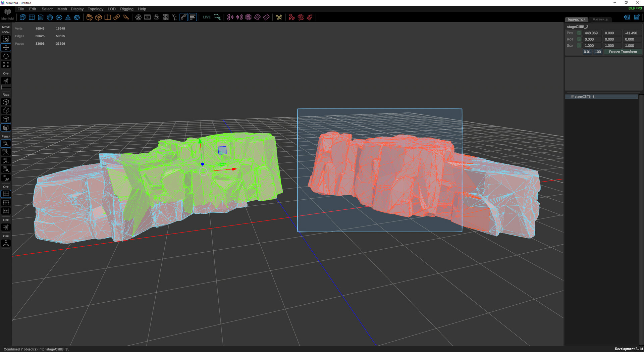Click the scissors tool in the top toolbar
Viewport: 644px width, 352px height.
[x=279, y=17]
